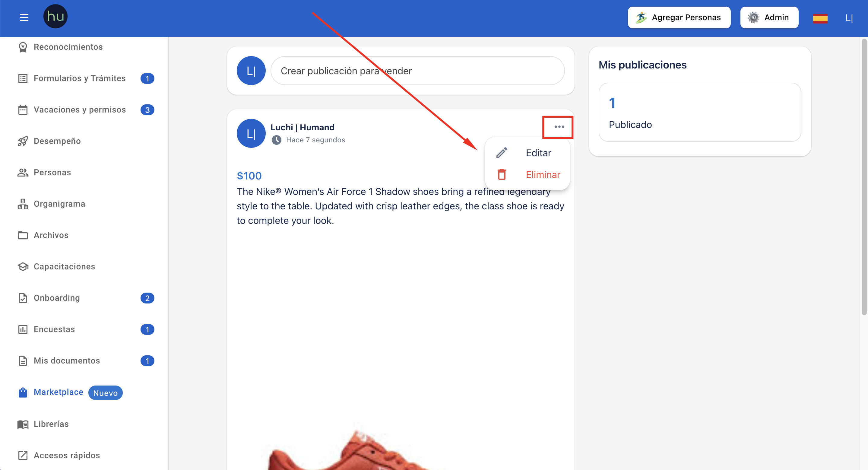This screenshot has width=868, height=470.
Task: Click the Luchi | Humand author name
Action: (302, 127)
